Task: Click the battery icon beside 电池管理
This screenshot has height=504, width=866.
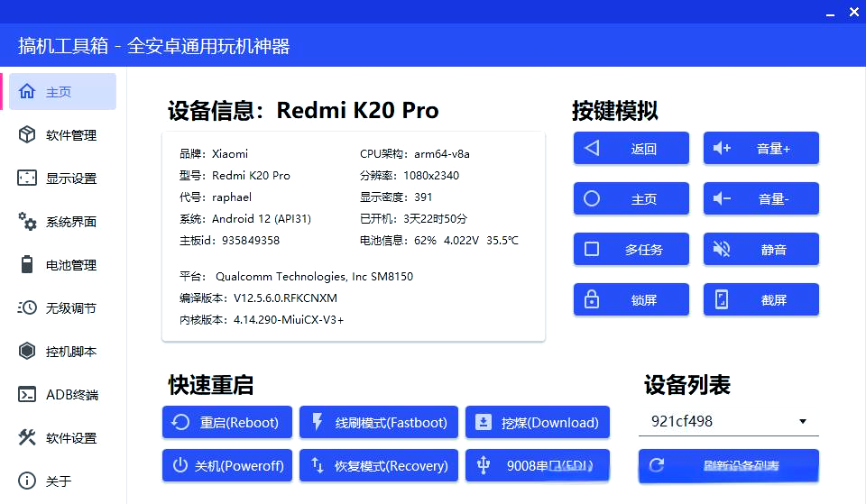Action: click(27, 264)
